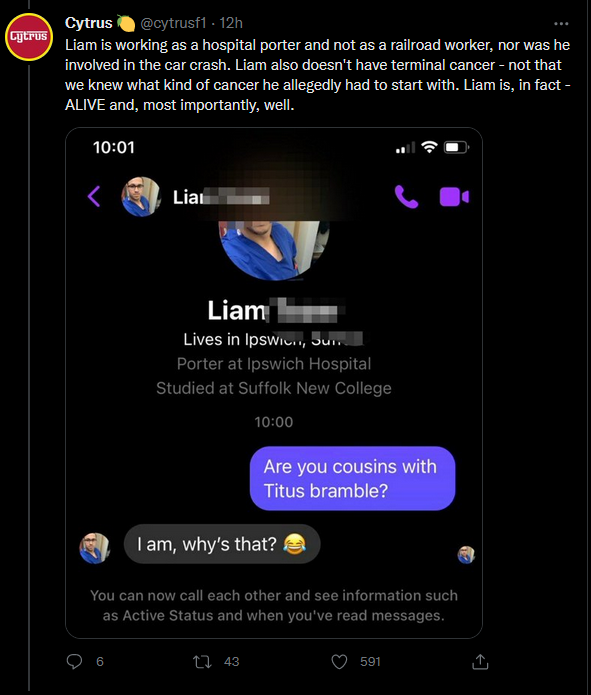Open the Cytrus profile avatar
Screen dimensions: 591x695
(29, 37)
